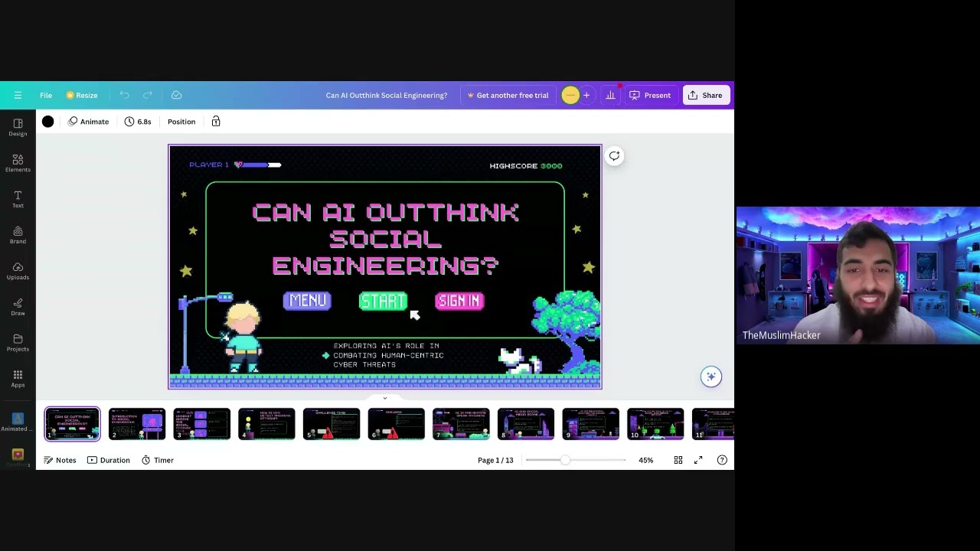Toggle the page lock icon

(216, 122)
